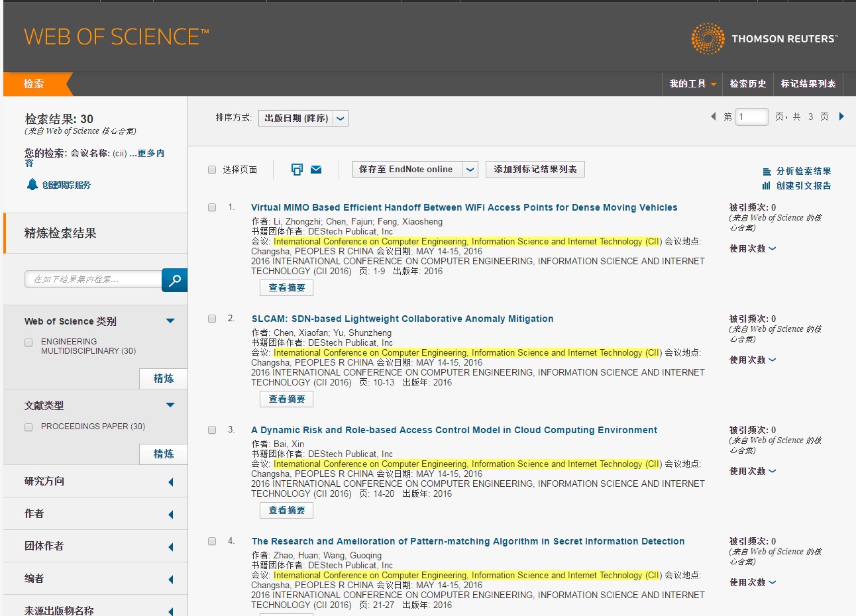Open SLCAM SDN-based Lightweight title link

coord(402,319)
